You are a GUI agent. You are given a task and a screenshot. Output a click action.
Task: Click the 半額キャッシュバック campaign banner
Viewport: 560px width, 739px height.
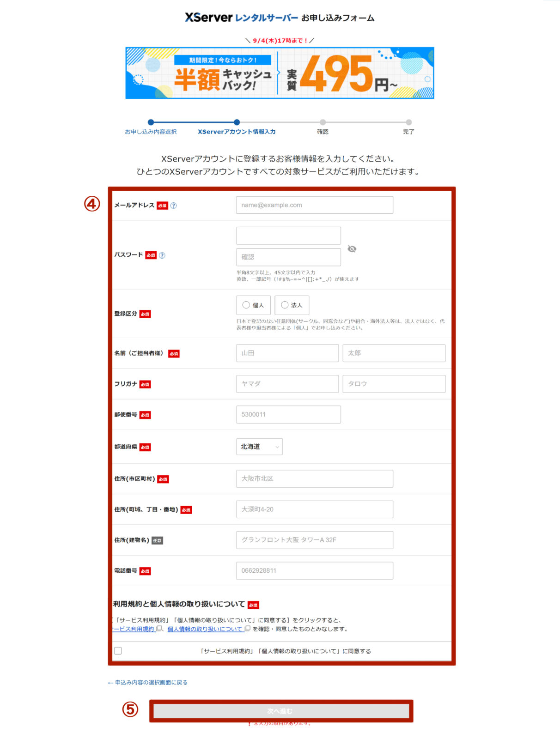click(280, 73)
